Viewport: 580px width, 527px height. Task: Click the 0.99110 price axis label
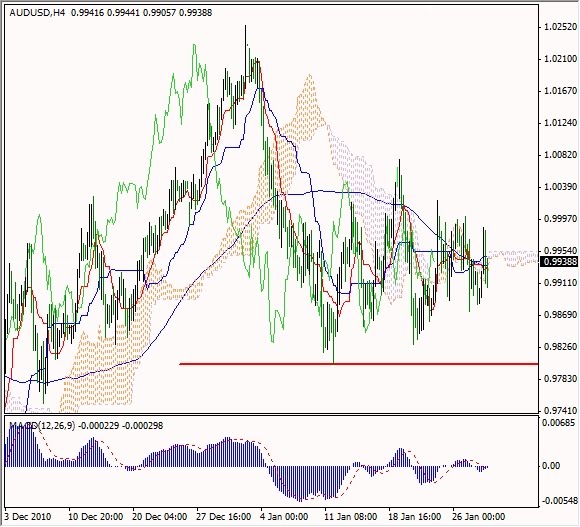[x=560, y=283]
